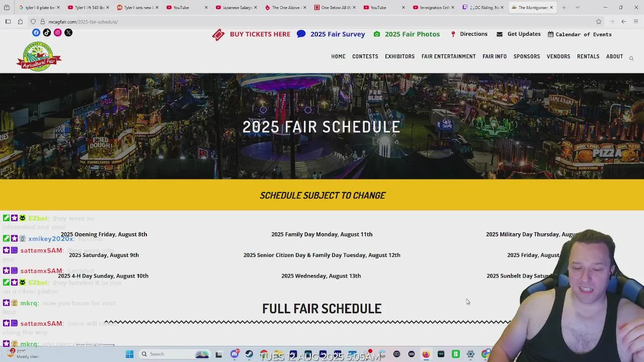Click the camera icon beside 2025 Fair Photos
Image resolution: width=644 pixels, height=362 pixels.
(x=377, y=34)
